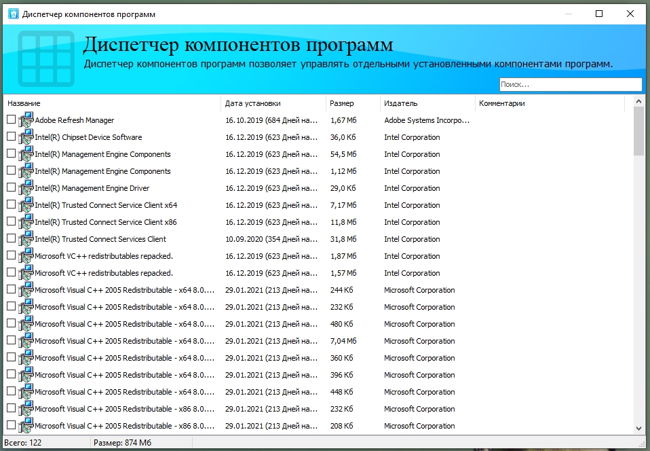Click the Adobe Refresh Manager installer icon
The width and height of the screenshot is (650, 451).
click(26, 120)
